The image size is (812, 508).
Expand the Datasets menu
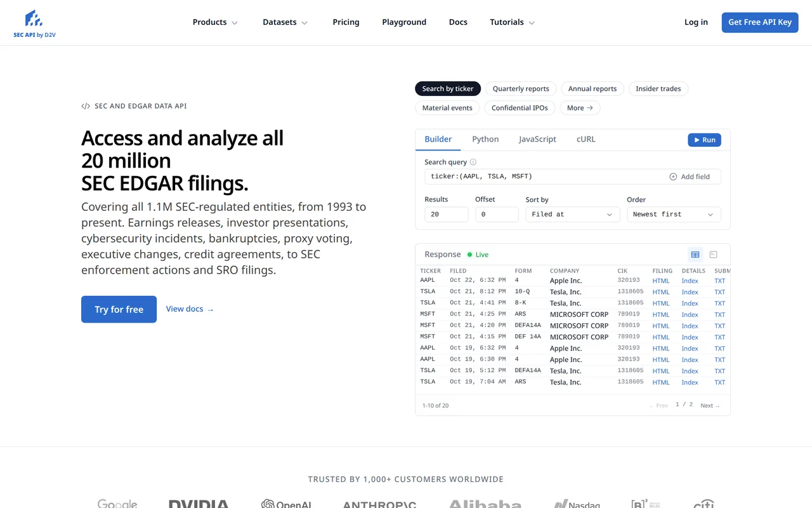click(285, 22)
